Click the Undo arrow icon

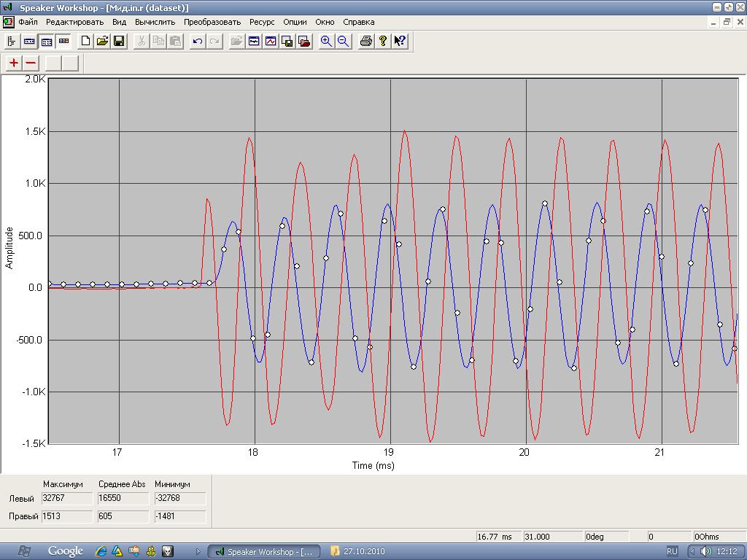pyautogui.click(x=197, y=42)
